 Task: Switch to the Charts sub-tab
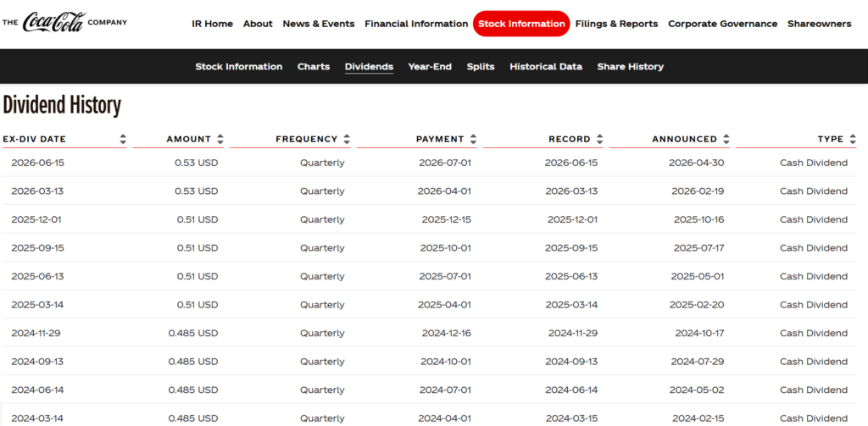314,66
